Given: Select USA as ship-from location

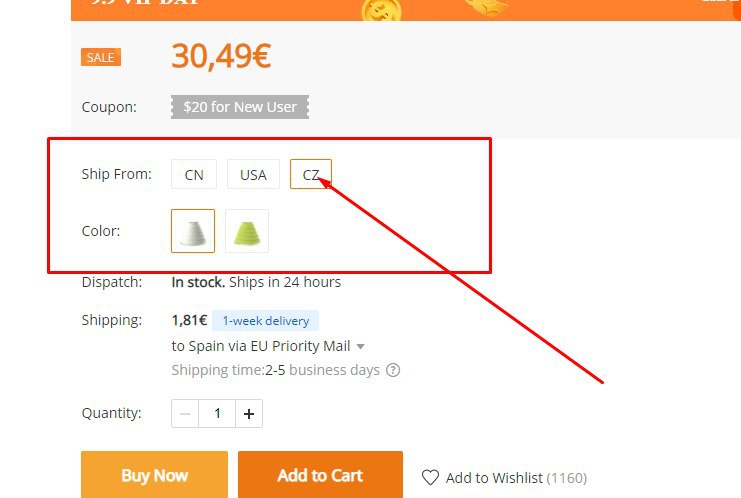Looking at the screenshot, I should (x=253, y=174).
